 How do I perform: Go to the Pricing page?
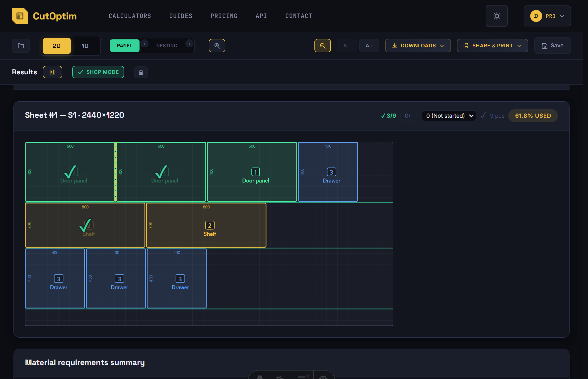[224, 16]
